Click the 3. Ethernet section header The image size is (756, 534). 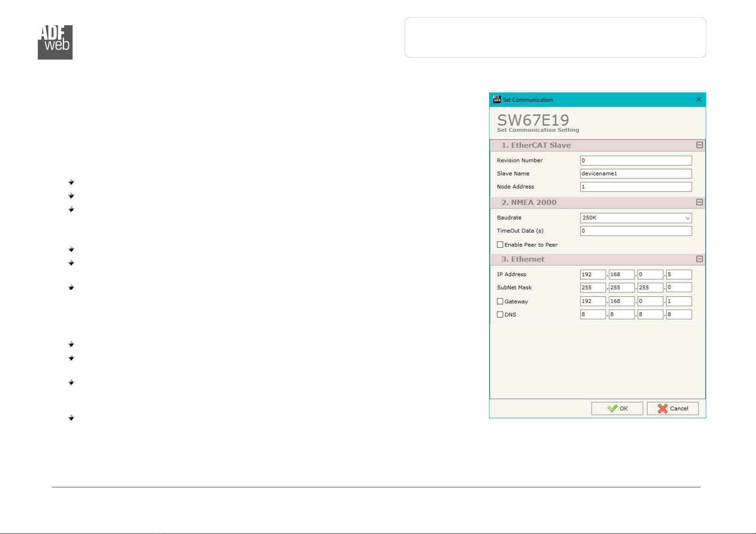point(597,259)
